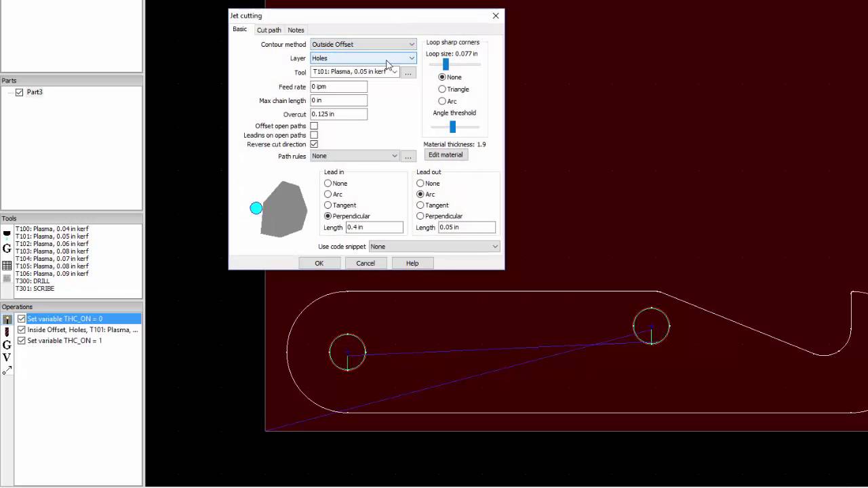Click the Lead out Length field
This screenshot has width=868, height=488.
pyautogui.click(x=467, y=228)
